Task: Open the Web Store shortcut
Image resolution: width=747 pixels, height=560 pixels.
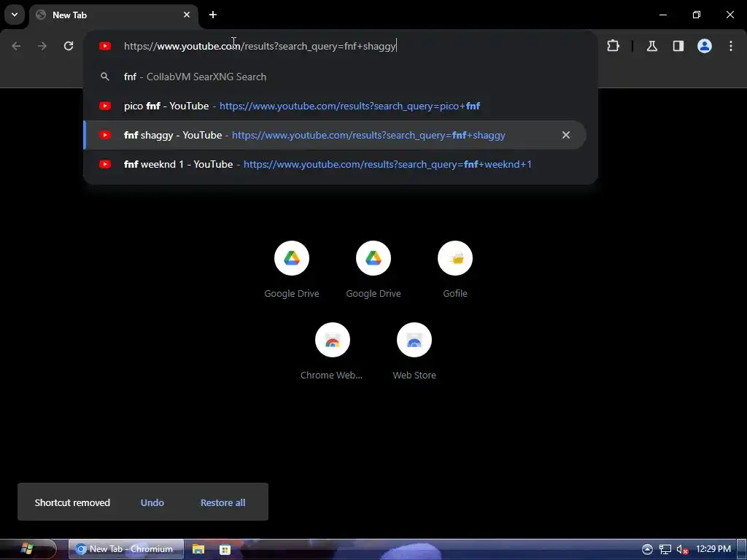Action: [x=414, y=351]
